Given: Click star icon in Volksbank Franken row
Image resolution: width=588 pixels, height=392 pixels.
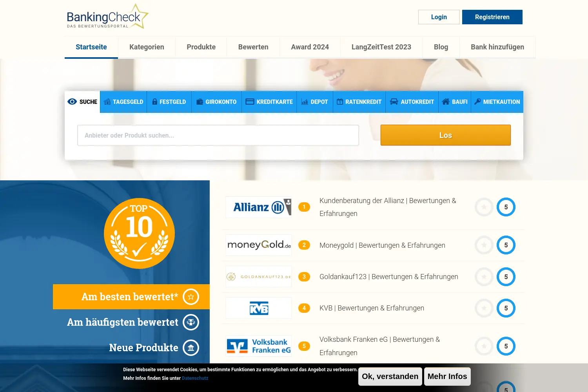Looking at the screenshot, I should pyautogui.click(x=484, y=346).
